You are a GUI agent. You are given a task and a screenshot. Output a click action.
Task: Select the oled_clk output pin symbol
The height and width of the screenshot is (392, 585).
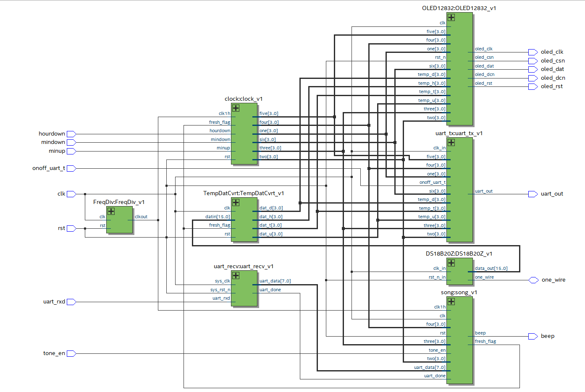tap(533, 52)
